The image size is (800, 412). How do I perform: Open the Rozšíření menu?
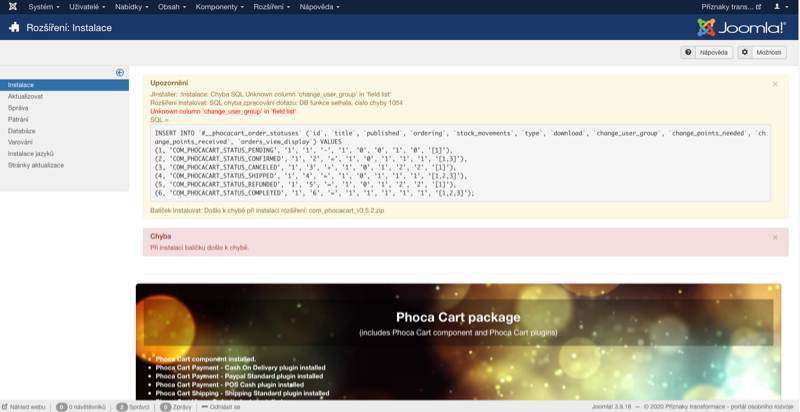tap(271, 7)
